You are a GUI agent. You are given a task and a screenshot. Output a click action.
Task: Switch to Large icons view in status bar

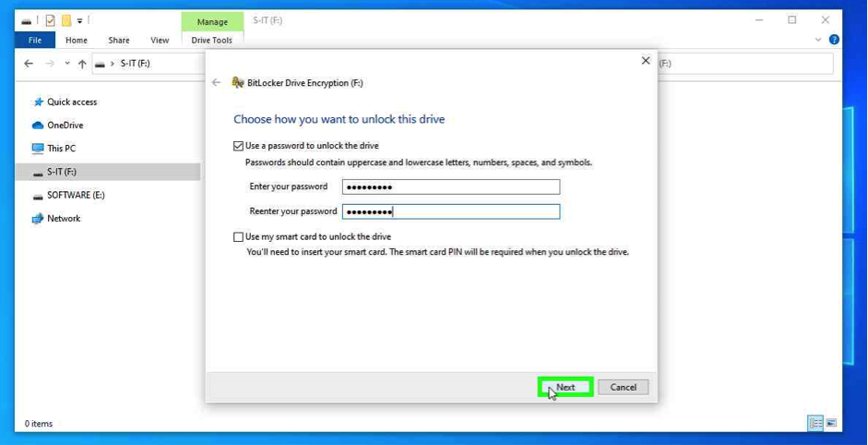coord(831,423)
